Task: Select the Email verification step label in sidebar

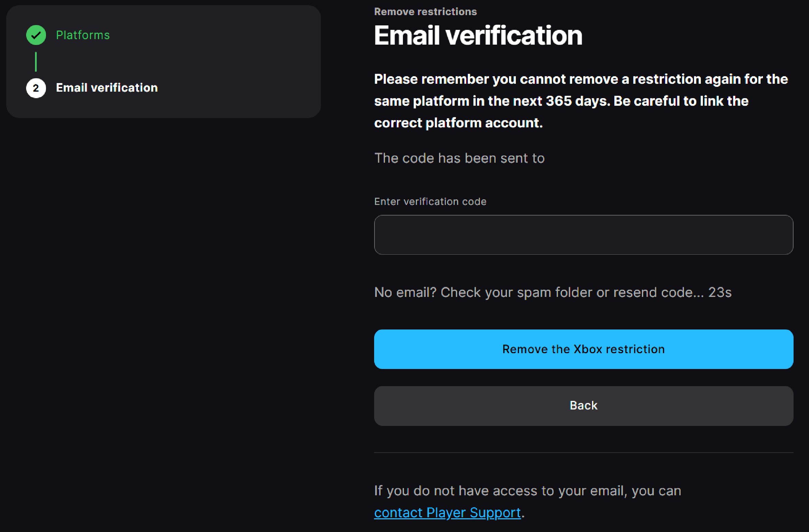Action: [107, 88]
